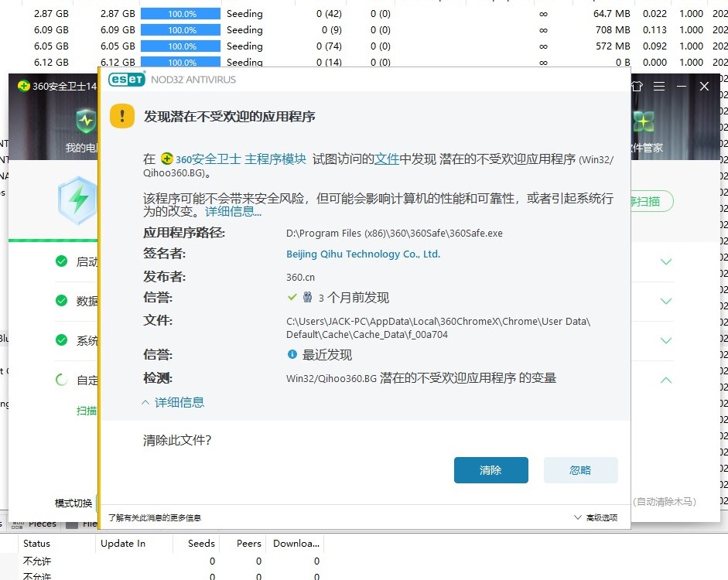Click the ESET logo in dialog header
728x580 pixels.
click(x=126, y=80)
